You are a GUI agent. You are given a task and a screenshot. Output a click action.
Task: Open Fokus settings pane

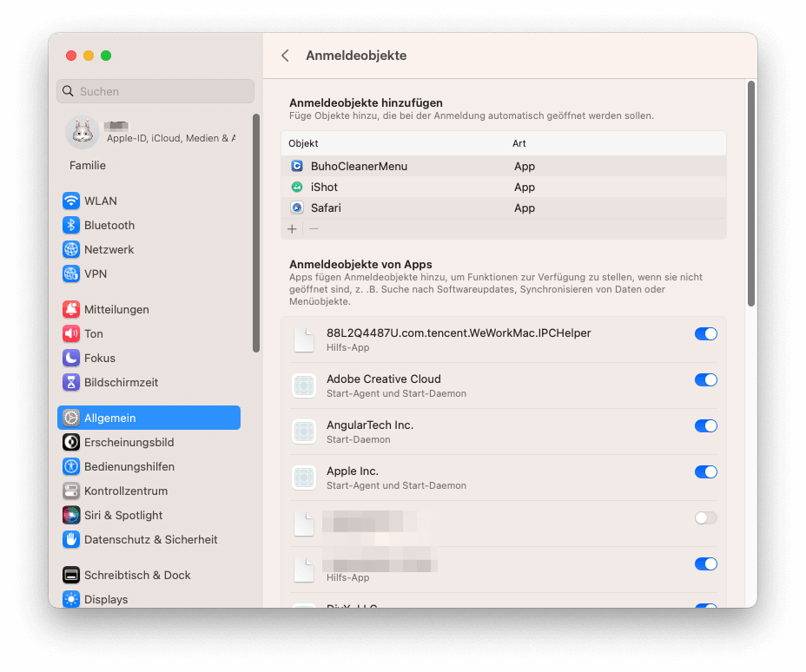pyautogui.click(x=149, y=358)
